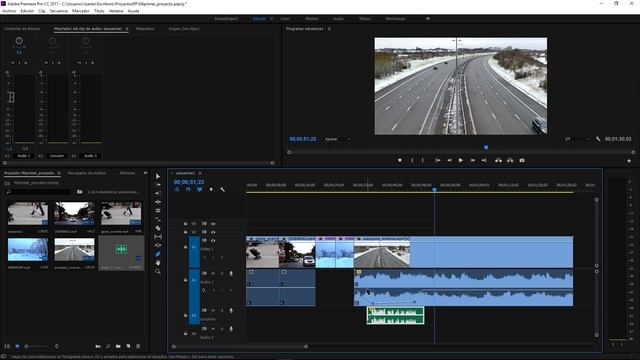Screen dimensions: 640x360
Task: Switch to the Audio workspace
Action: (x=338, y=19)
